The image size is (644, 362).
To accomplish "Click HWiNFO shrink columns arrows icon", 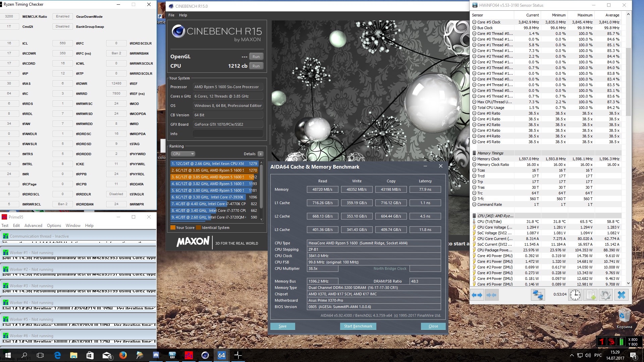I will click(491, 295).
